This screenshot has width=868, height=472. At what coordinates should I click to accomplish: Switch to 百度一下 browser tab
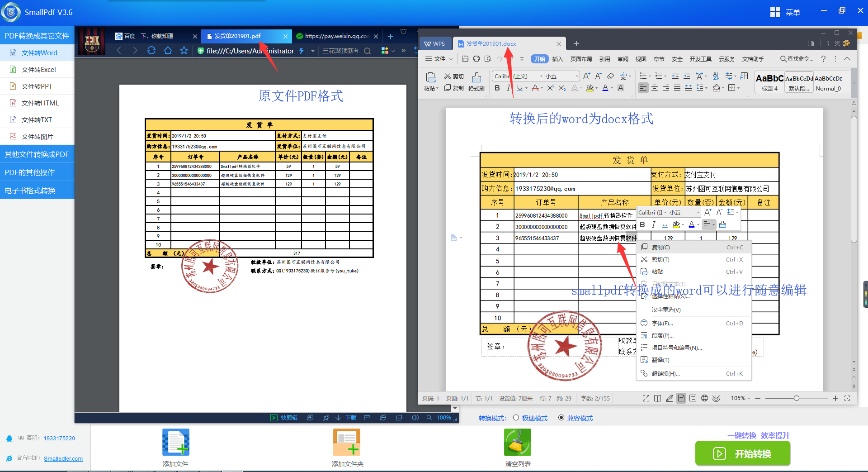coord(156,36)
